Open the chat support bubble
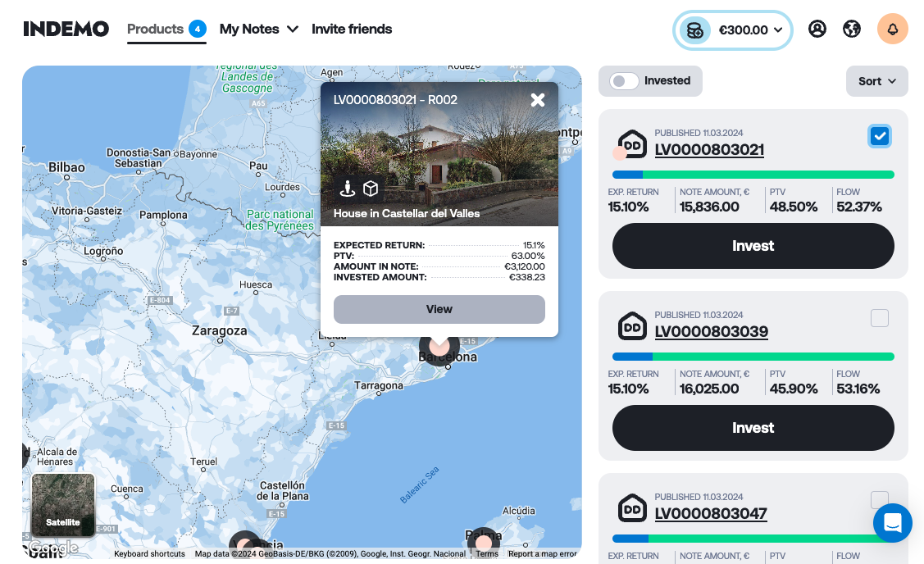This screenshot has height=564, width=924. (x=892, y=523)
